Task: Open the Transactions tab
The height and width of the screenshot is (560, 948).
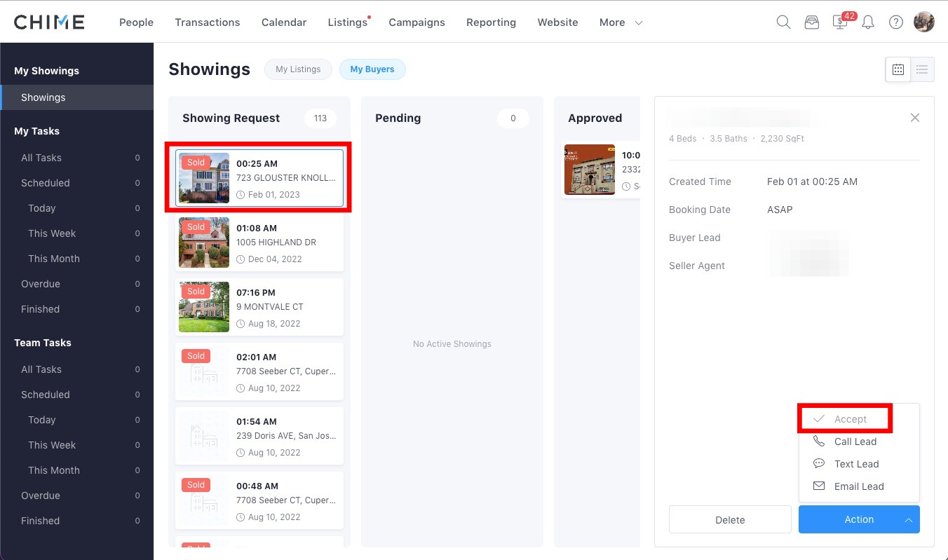Action: pyautogui.click(x=208, y=22)
